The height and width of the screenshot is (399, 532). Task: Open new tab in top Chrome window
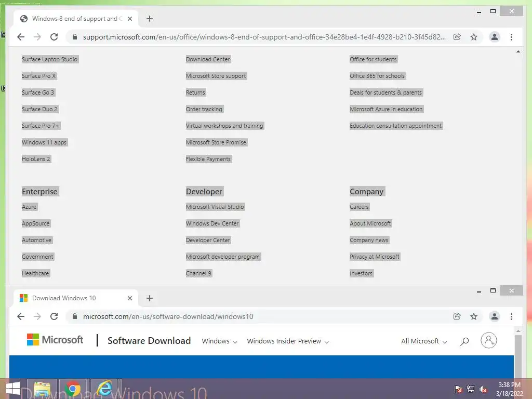pos(150,19)
